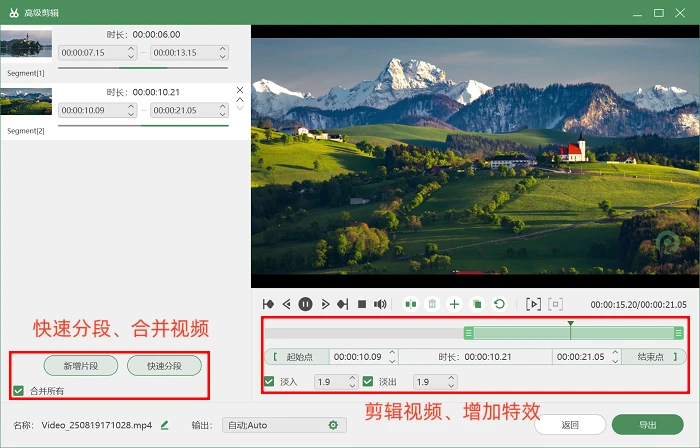This screenshot has width=700, height=448.
Task: Pause the video playback
Action: (305, 304)
